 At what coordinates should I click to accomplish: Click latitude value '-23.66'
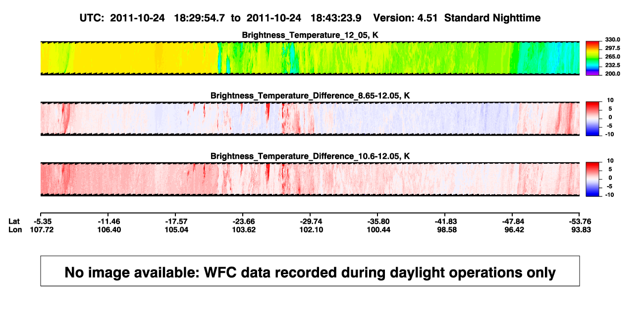[x=244, y=221]
